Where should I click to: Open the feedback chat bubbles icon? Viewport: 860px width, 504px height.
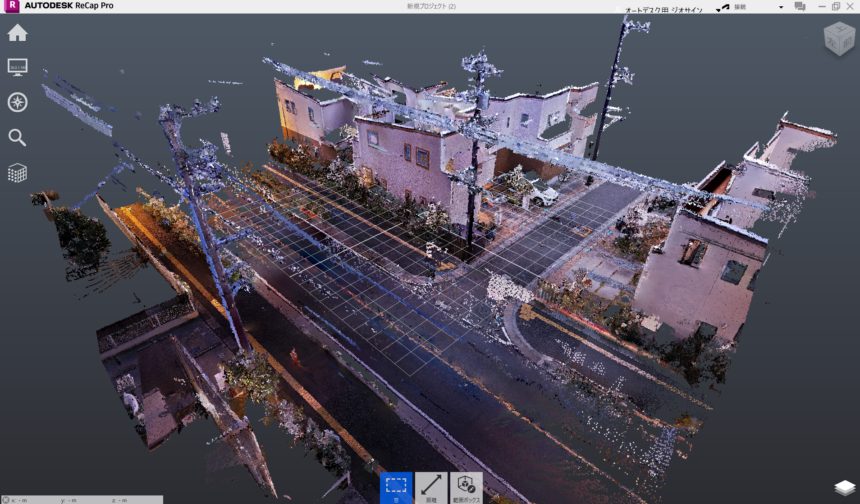point(800,7)
